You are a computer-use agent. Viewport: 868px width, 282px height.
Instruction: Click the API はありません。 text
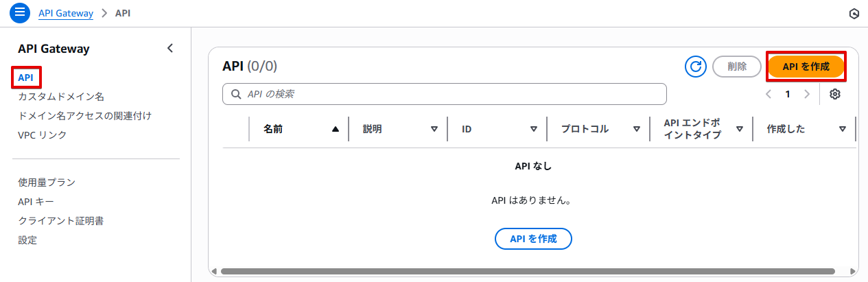pyautogui.click(x=533, y=201)
